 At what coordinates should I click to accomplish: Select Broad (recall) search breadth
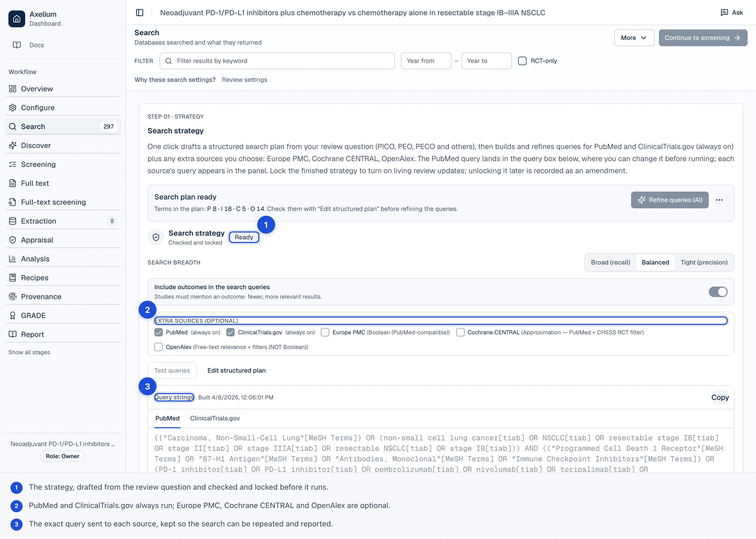click(610, 262)
